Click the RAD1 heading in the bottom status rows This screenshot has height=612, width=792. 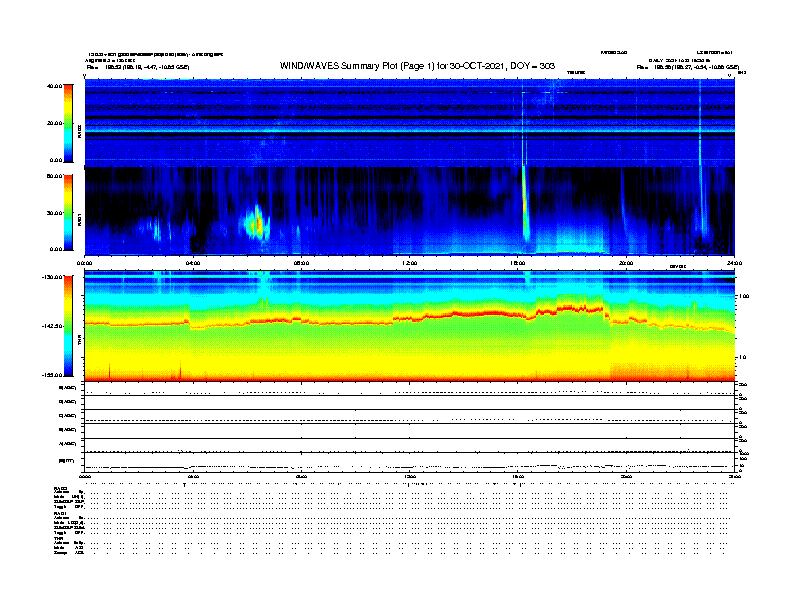pyautogui.click(x=60, y=513)
